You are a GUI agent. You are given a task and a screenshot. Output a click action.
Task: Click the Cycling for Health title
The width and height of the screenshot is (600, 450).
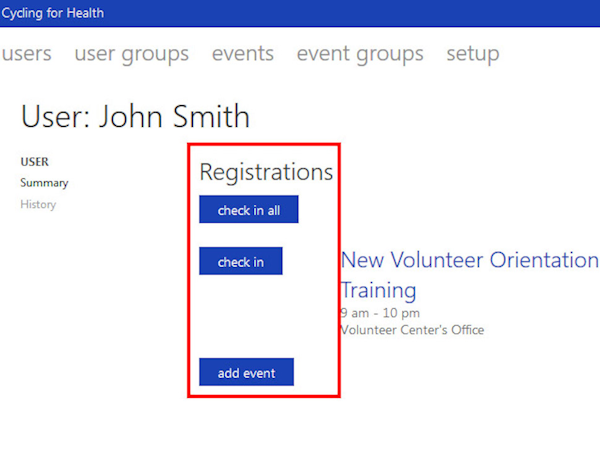tap(51, 13)
